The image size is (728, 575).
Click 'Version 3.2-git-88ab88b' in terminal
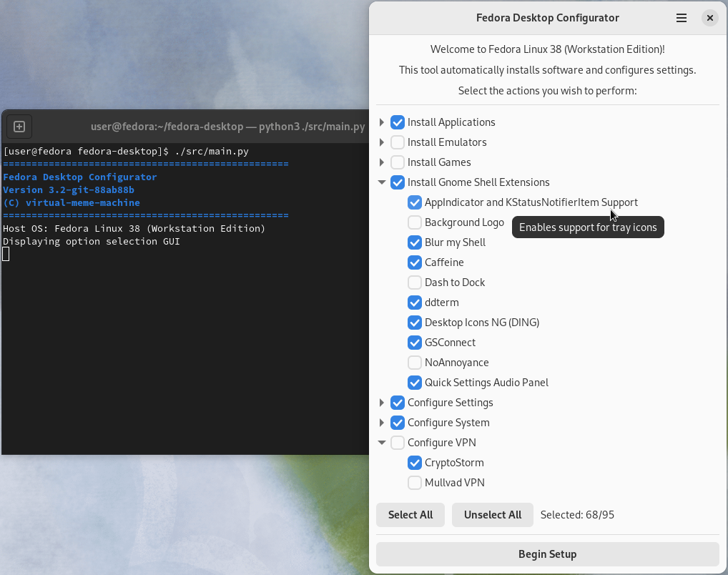pos(68,190)
